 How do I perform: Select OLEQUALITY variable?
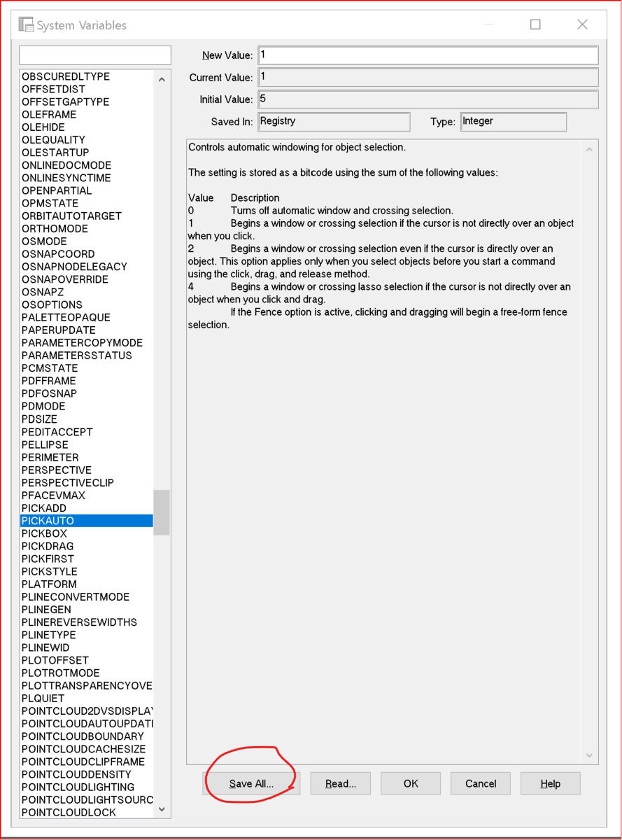[53, 140]
